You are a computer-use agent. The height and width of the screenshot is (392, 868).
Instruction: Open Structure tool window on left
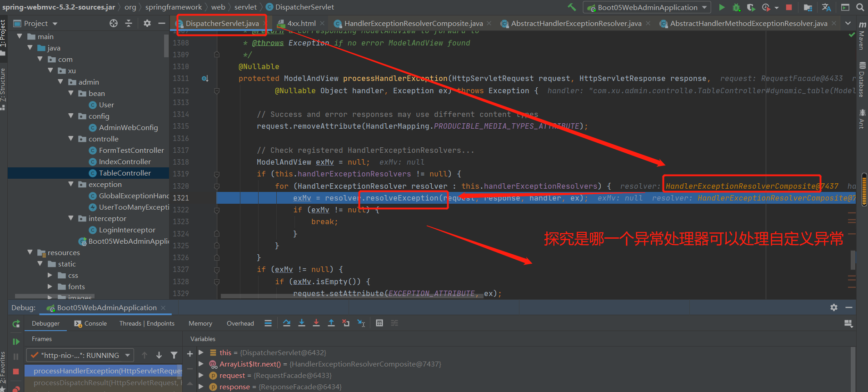click(x=3, y=89)
